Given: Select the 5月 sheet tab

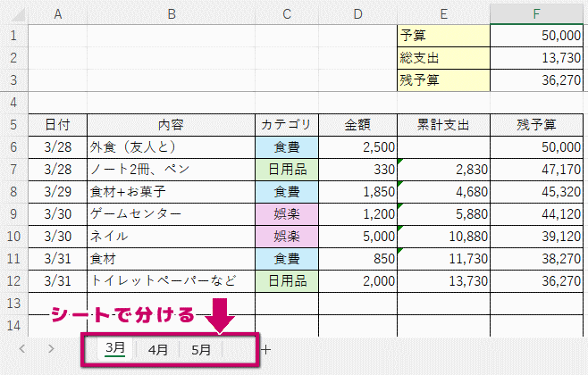Looking at the screenshot, I should tap(202, 349).
